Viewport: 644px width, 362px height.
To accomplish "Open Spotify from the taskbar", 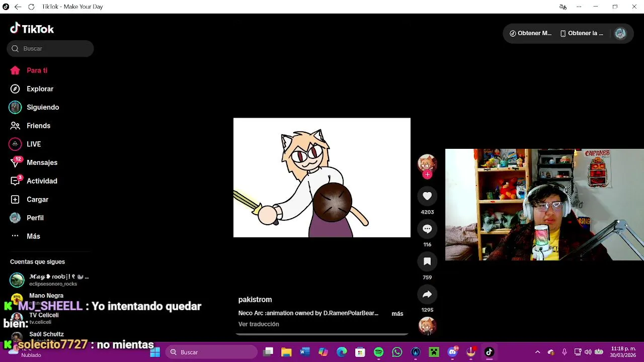I will (x=379, y=352).
